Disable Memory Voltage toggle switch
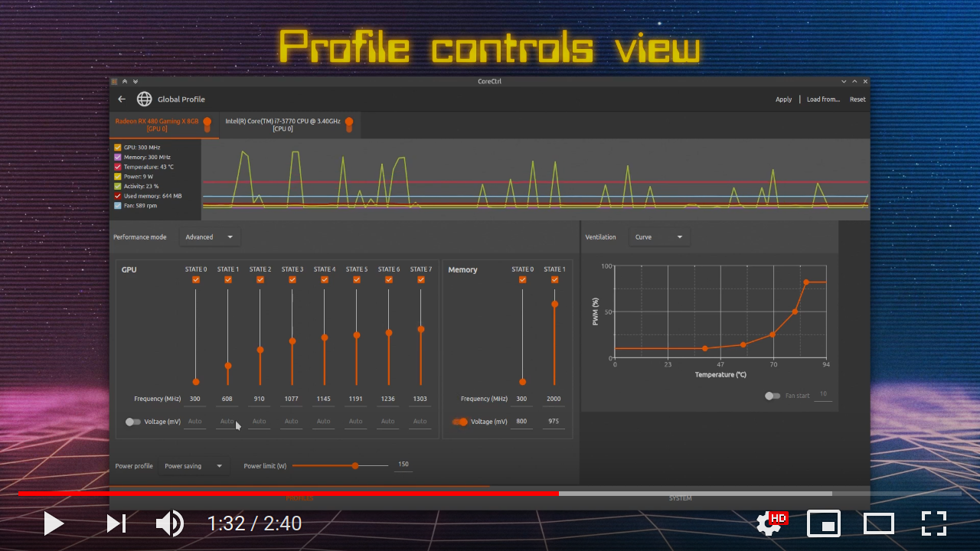The image size is (980, 551). [460, 422]
